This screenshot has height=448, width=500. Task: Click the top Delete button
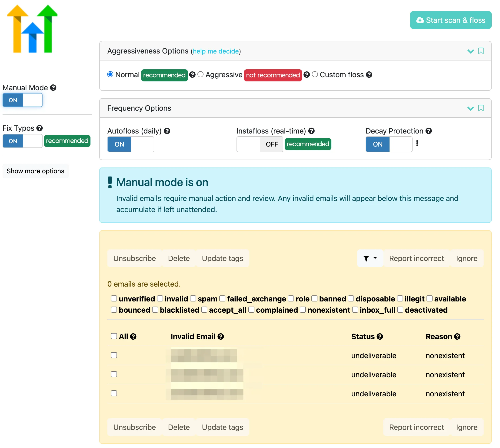[x=179, y=258]
